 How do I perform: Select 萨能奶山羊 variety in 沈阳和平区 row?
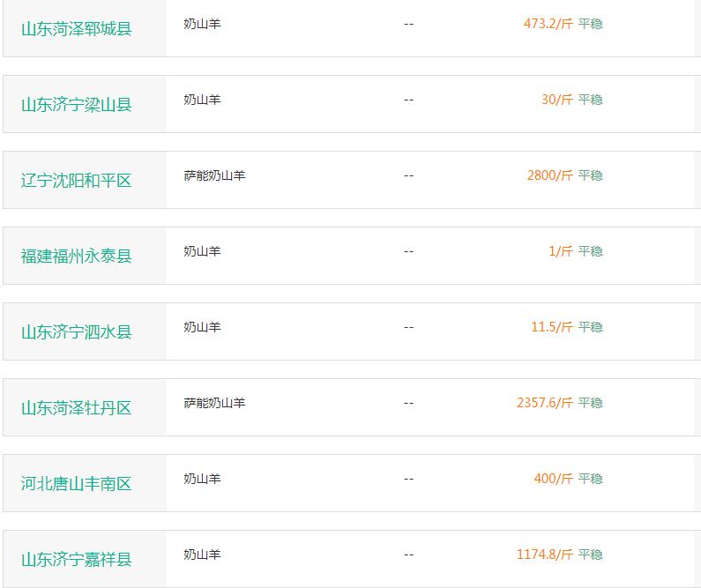coord(214,175)
